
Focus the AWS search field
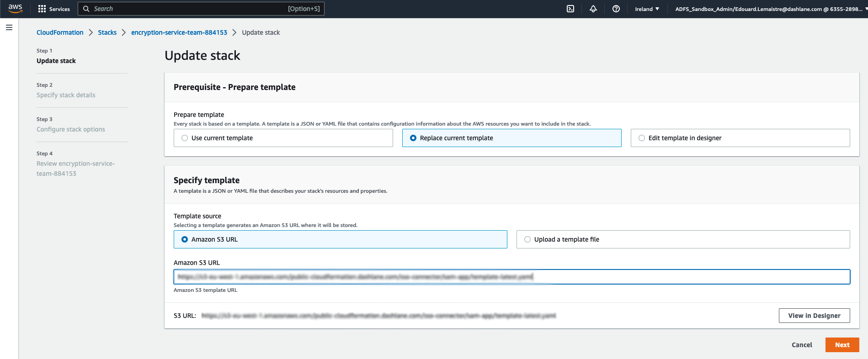[201, 9]
